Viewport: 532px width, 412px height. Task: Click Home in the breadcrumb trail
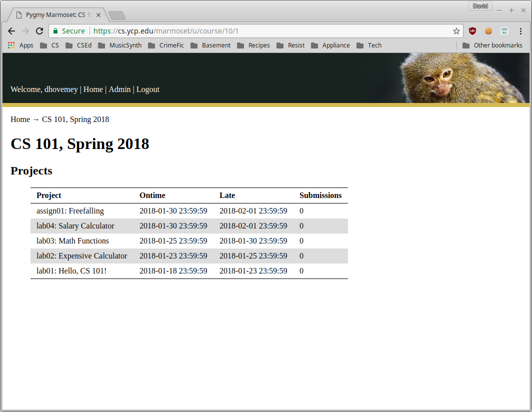[20, 119]
